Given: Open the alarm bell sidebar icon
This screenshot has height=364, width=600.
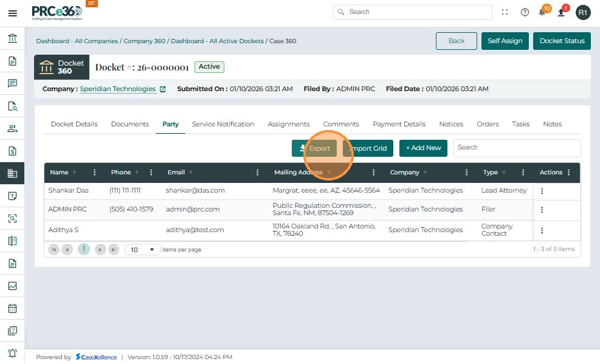Looking at the screenshot, I should (12, 353).
